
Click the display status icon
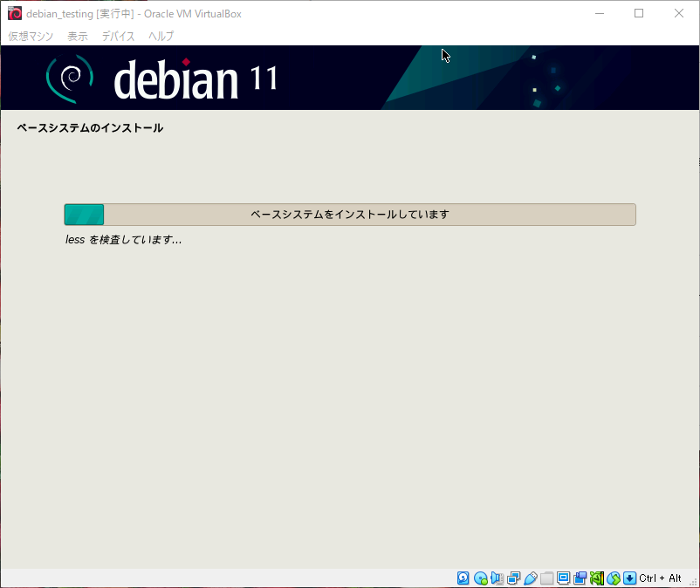(563, 578)
